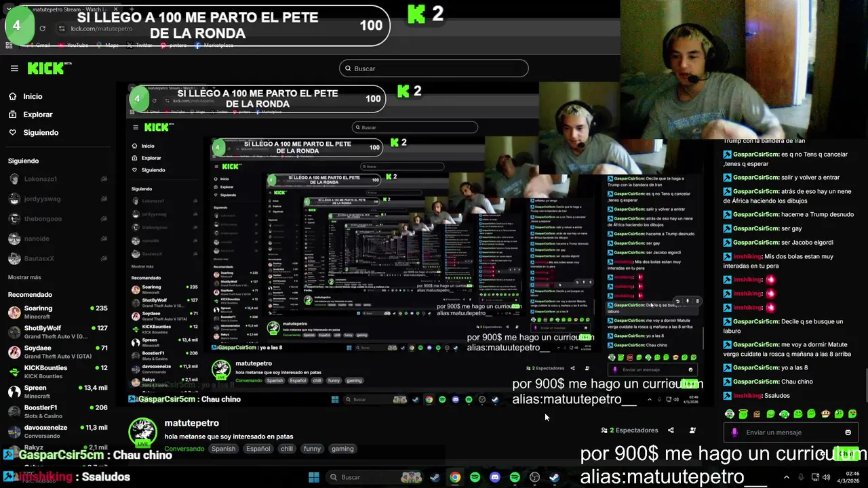This screenshot has width=868, height=488.
Task: Reload the page with browser refresh button
Action: click(42, 28)
